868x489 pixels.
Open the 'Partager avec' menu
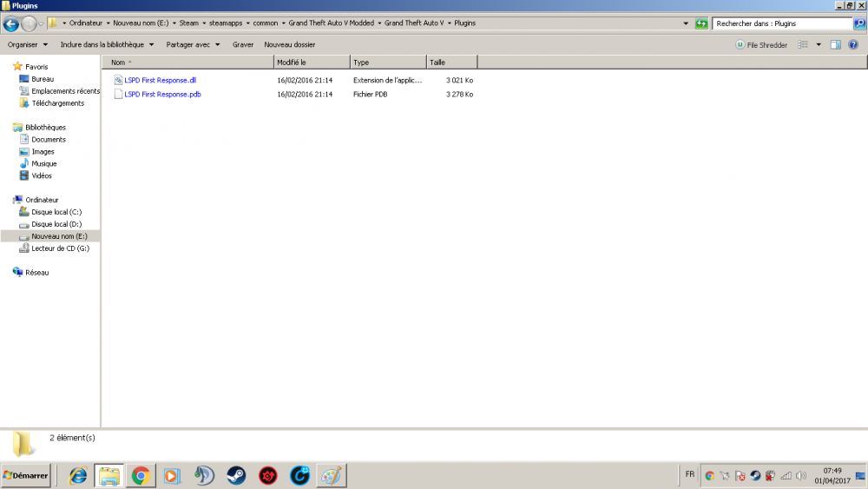click(x=193, y=44)
